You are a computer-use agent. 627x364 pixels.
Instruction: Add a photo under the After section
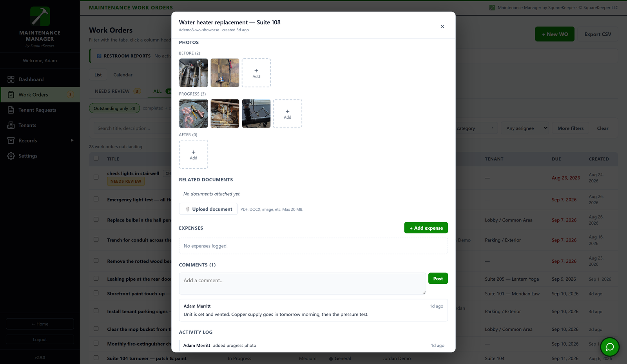(194, 154)
